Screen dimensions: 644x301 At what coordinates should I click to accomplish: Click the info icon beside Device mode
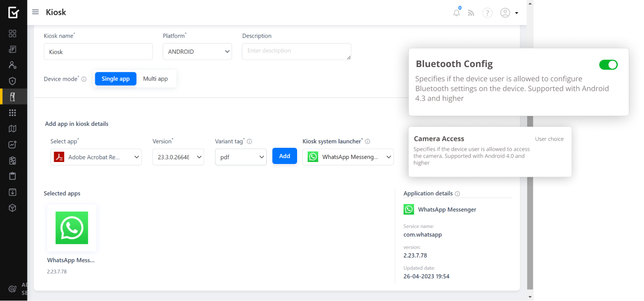[x=84, y=79]
